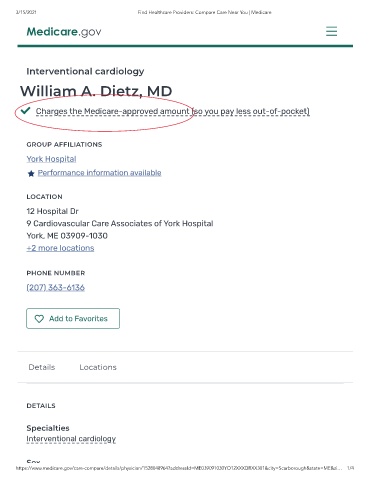This screenshot has width=370, height=480.
Task: Switch to the Locations tab
Action: coord(98,367)
